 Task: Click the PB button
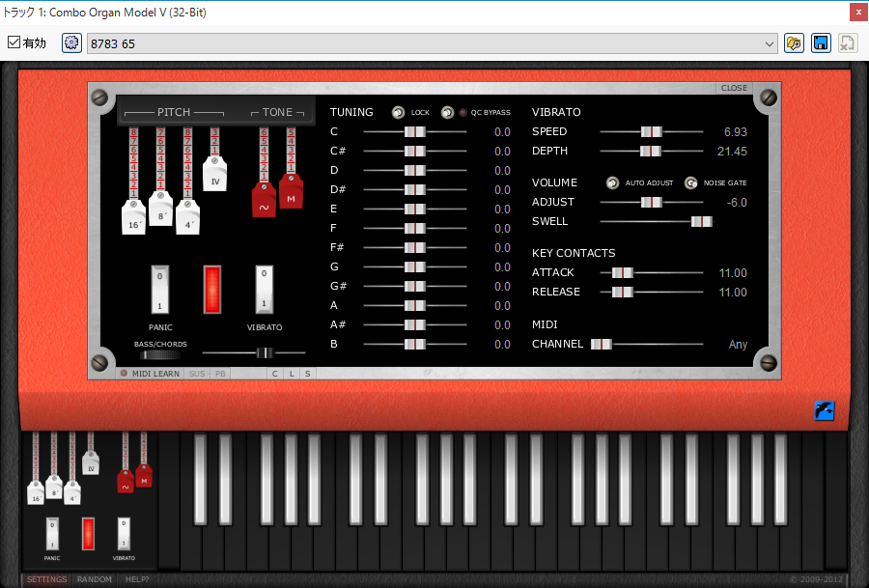220,374
